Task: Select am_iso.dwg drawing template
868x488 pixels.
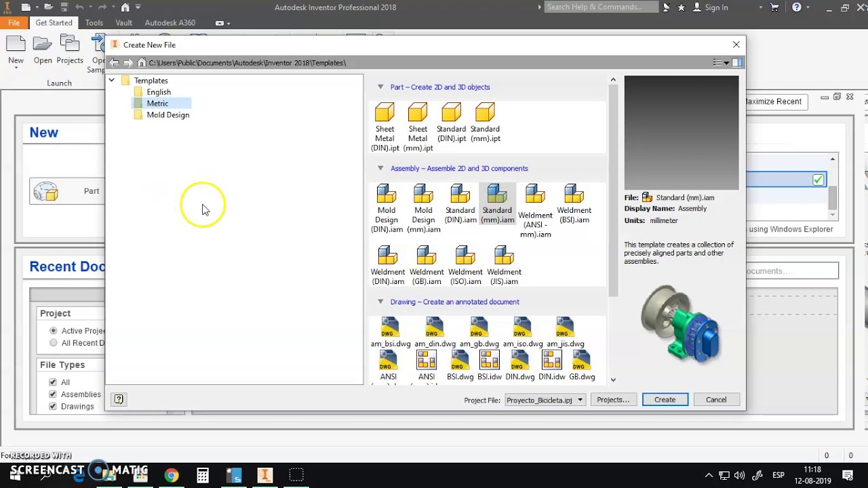Action: point(522,333)
